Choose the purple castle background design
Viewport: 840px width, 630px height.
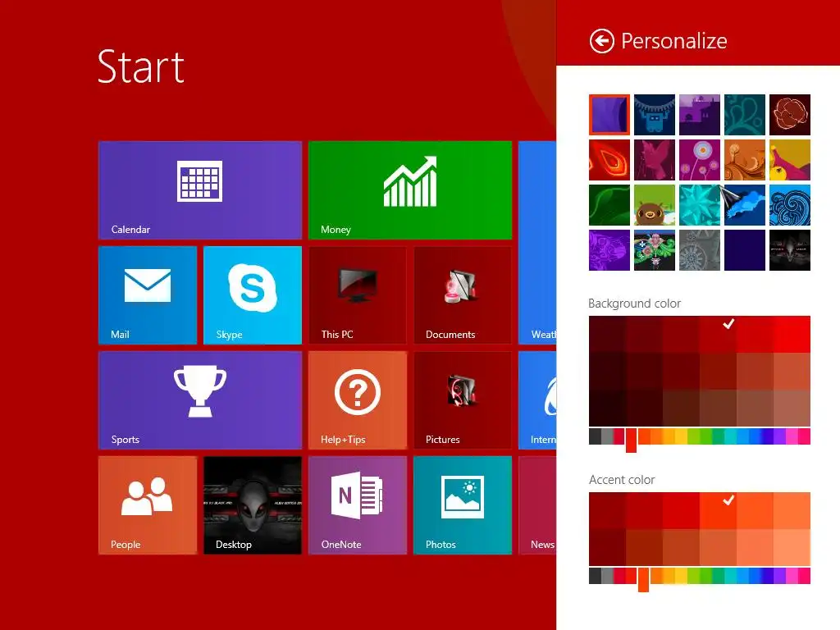[x=700, y=115]
